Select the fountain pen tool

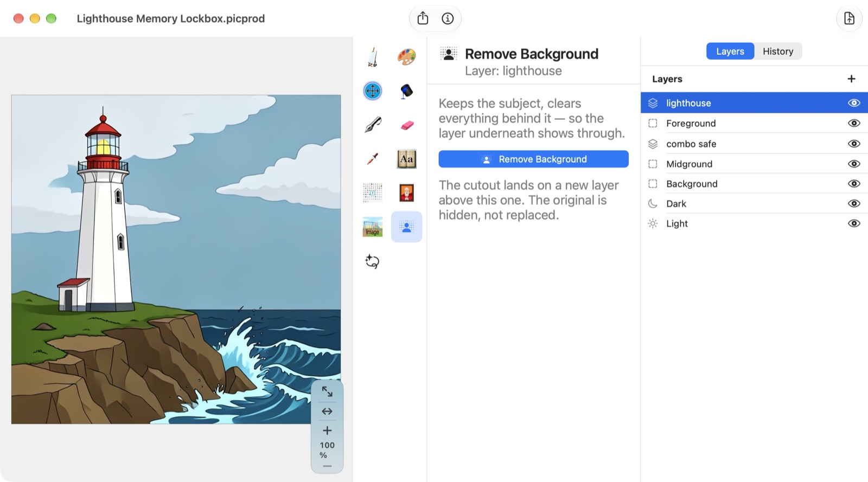click(x=373, y=125)
